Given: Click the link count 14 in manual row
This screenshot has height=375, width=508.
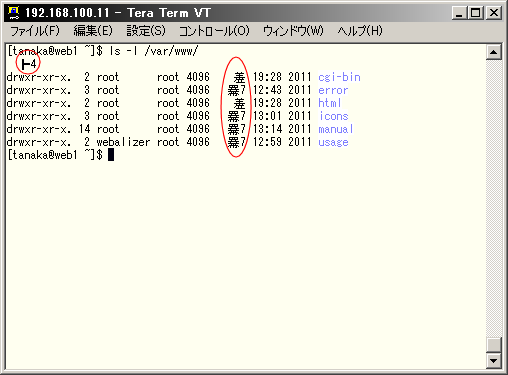Looking at the screenshot, I should [84, 129].
